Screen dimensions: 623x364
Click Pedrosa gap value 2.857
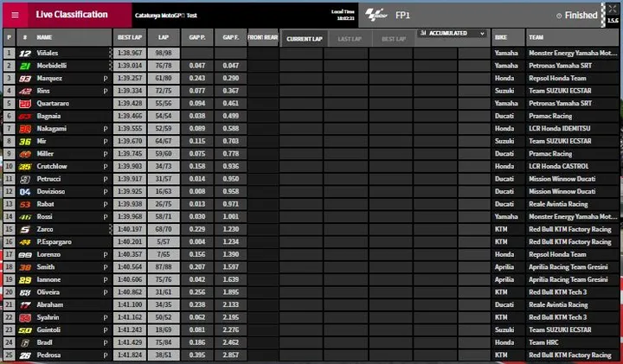tap(231, 355)
